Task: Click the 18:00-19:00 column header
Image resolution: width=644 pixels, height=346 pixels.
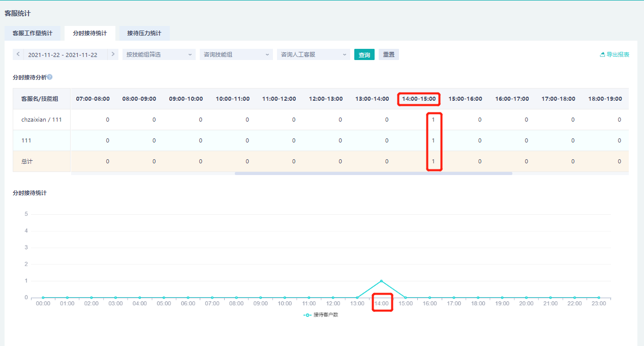Action: tap(605, 99)
